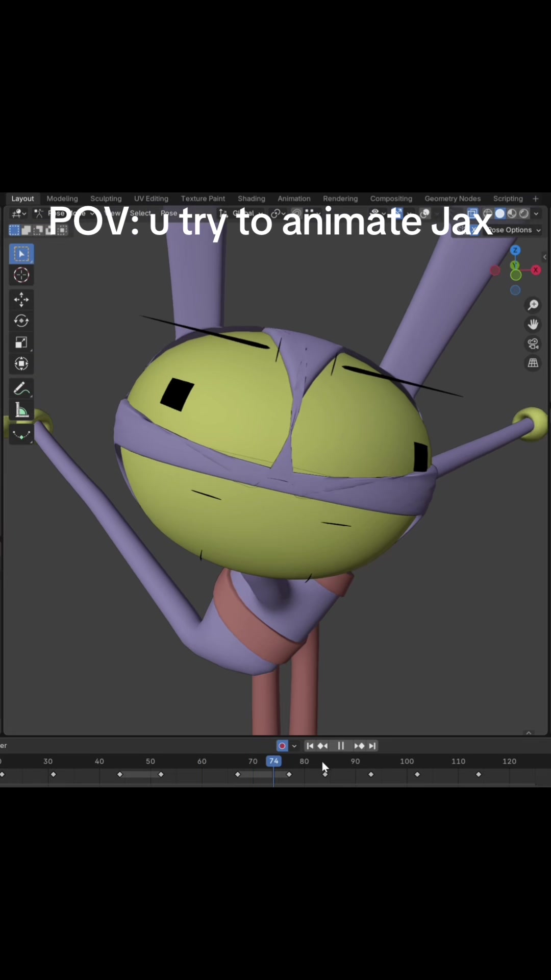Image resolution: width=551 pixels, height=980 pixels.
Task: Choose the Move tool
Action: [21, 299]
